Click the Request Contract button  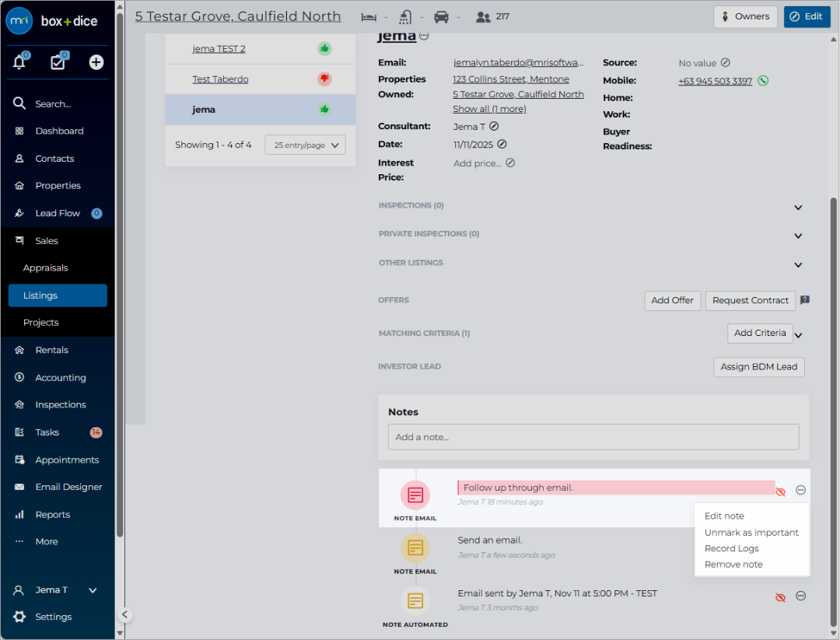[750, 300]
